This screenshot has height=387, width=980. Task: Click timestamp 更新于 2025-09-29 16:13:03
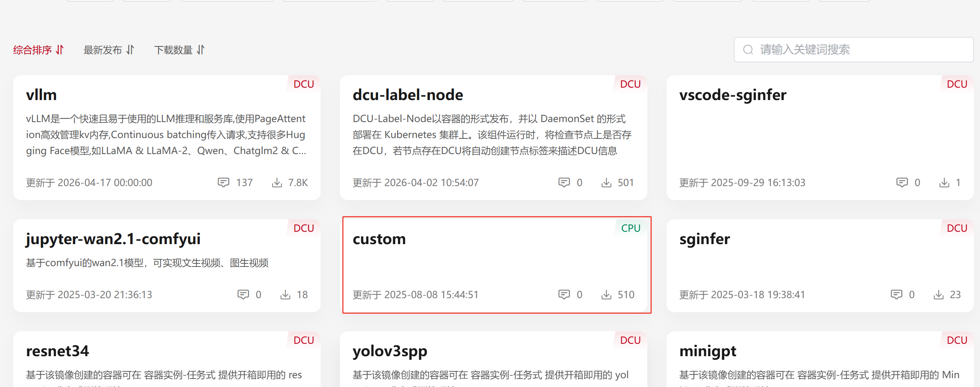[x=742, y=182]
